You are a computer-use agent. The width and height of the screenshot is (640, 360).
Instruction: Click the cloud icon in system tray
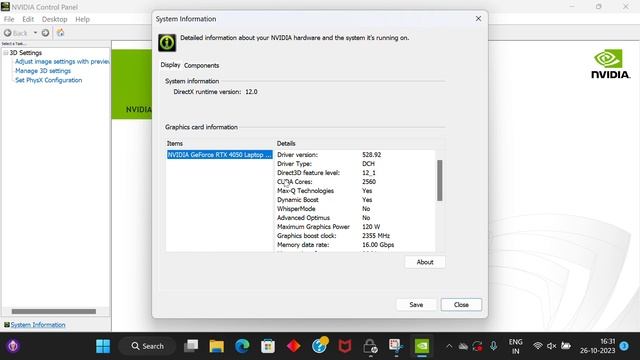click(463, 346)
